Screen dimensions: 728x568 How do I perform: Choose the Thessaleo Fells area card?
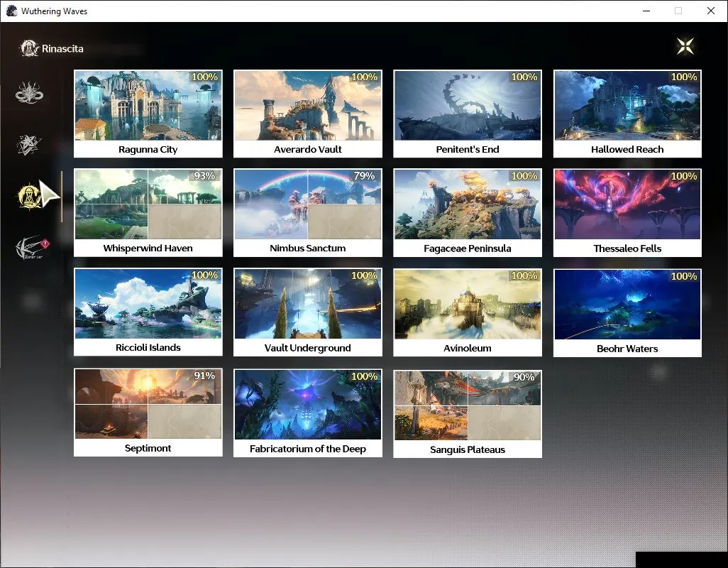click(x=627, y=213)
